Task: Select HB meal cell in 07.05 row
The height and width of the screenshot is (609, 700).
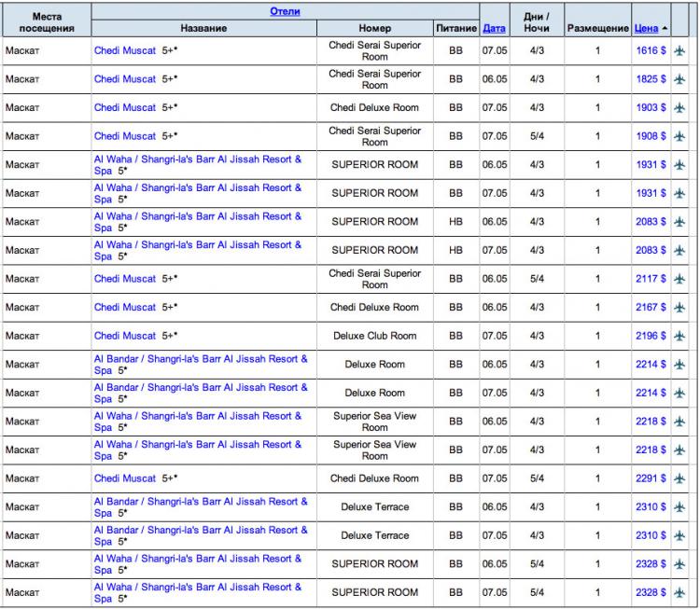Action: tap(455, 250)
